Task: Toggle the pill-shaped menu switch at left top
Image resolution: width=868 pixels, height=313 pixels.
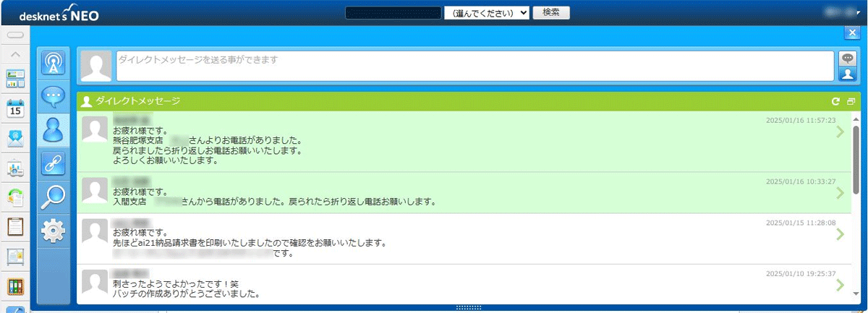Action: (15, 35)
